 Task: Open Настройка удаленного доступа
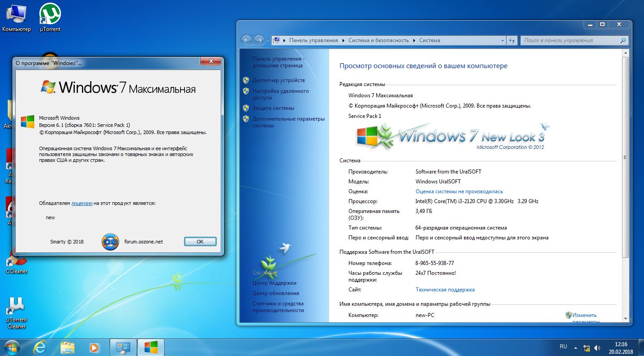(x=280, y=94)
